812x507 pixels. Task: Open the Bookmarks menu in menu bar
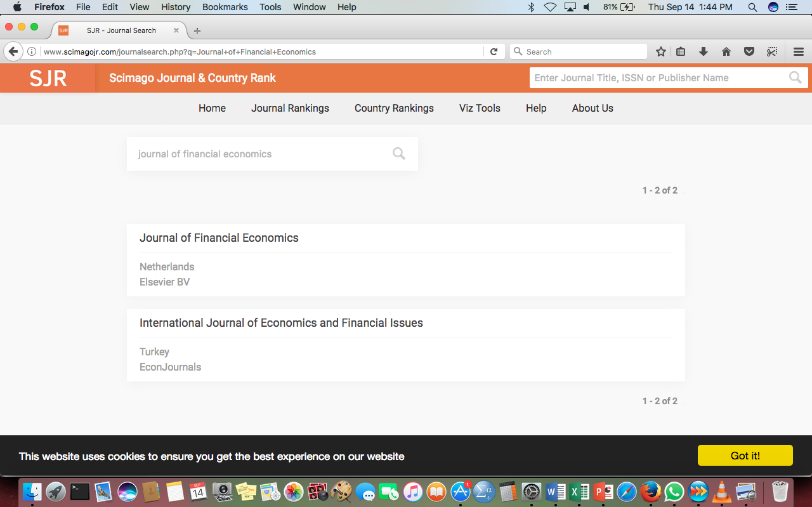click(225, 7)
